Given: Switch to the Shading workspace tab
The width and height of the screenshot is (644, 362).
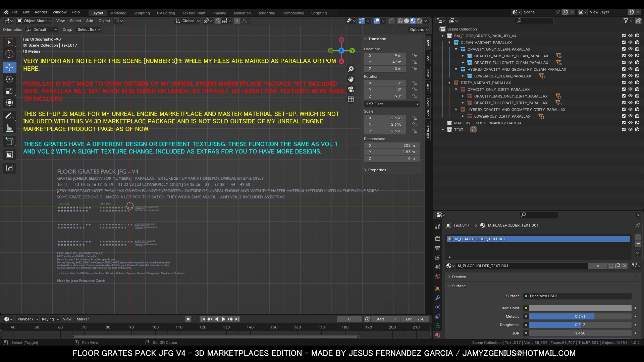Looking at the screenshot, I should click(x=219, y=13).
